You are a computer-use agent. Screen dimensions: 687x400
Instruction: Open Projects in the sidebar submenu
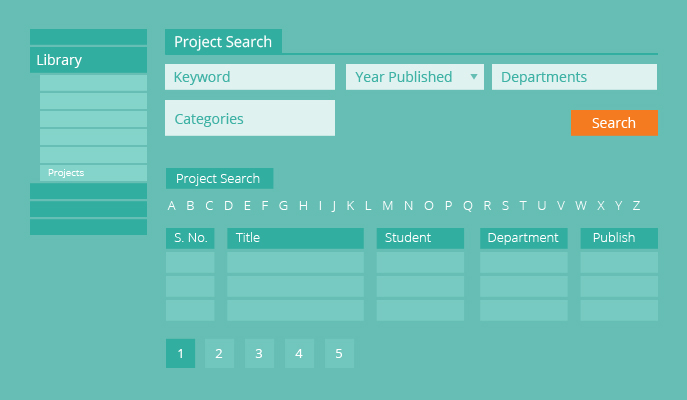93,173
